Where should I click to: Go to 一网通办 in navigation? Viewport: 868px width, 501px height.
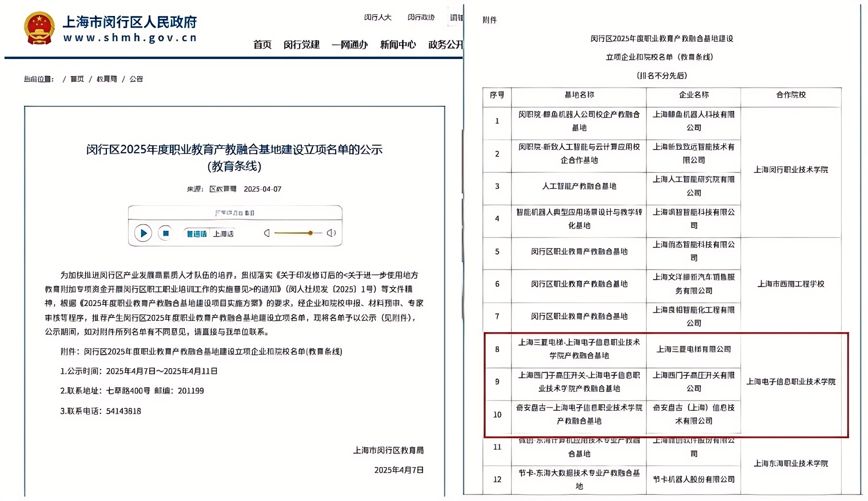[349, 45]
